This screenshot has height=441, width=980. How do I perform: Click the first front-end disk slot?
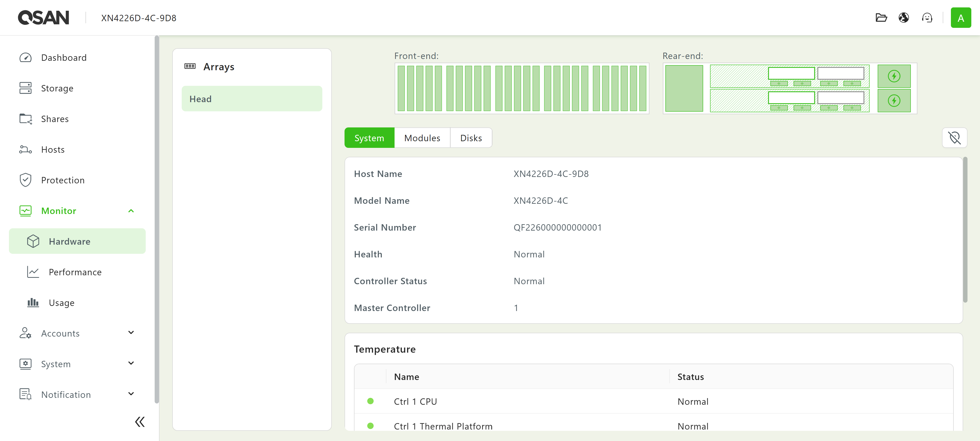pos(401,88)
